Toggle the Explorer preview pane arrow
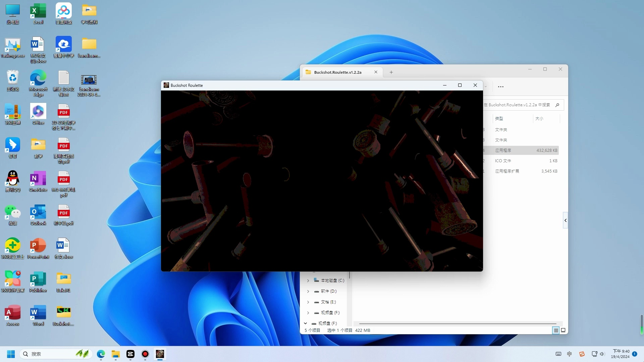Image resolution: width=644 pixels, height=362 pixels. [566, 220]
